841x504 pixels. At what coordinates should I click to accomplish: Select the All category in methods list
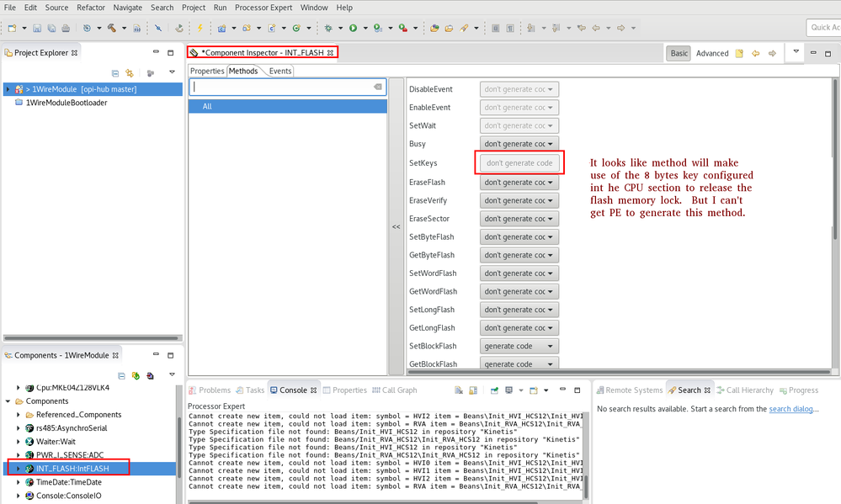287,107
